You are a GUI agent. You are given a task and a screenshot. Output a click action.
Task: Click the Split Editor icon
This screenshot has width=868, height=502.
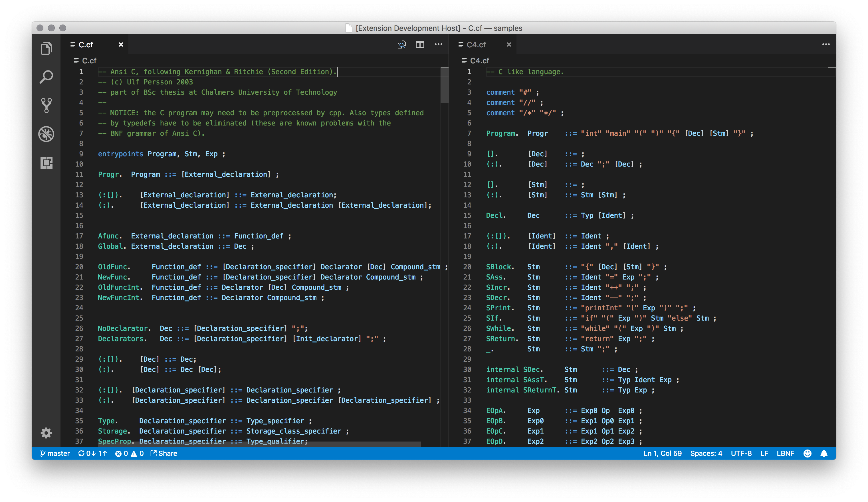pyautogui.click(x=420, y=44)
